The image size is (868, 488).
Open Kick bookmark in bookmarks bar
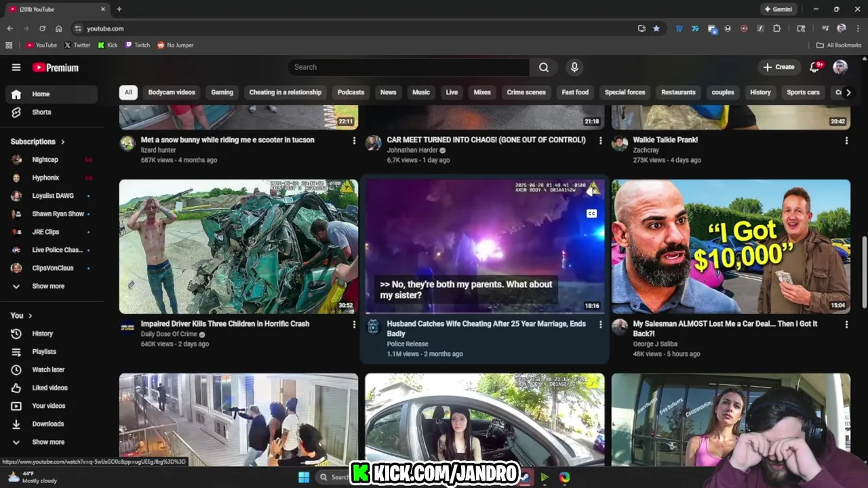[x=108, y=45]
